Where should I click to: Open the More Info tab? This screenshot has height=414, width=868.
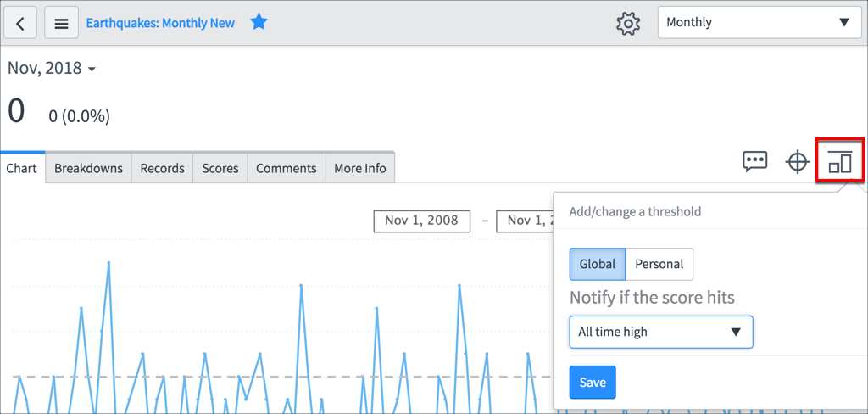pyautogui.click(x=359, y=168)
